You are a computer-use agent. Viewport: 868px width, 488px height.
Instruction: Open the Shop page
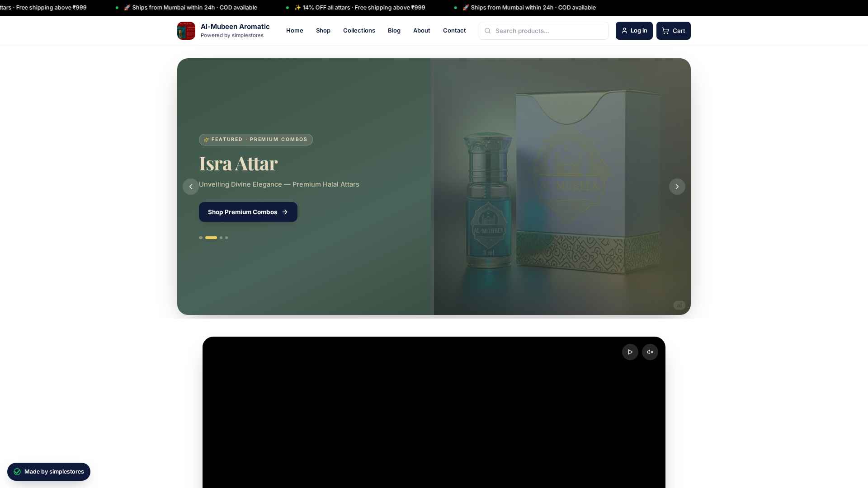[323, 31]
